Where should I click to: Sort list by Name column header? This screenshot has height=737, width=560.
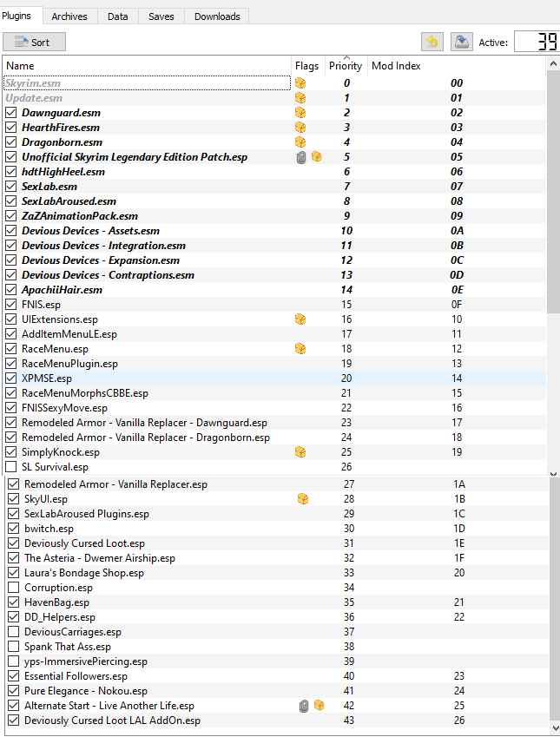pyautogui.click(x=148, y=66)
